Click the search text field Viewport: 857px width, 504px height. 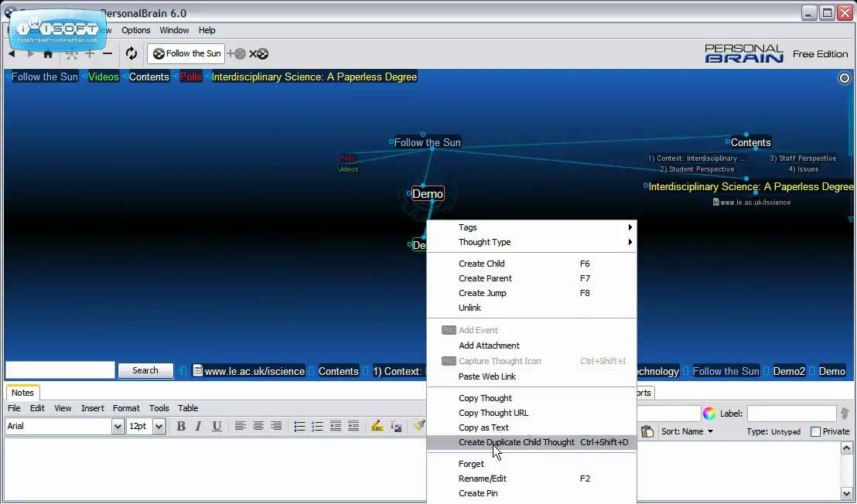pos(60,370)
